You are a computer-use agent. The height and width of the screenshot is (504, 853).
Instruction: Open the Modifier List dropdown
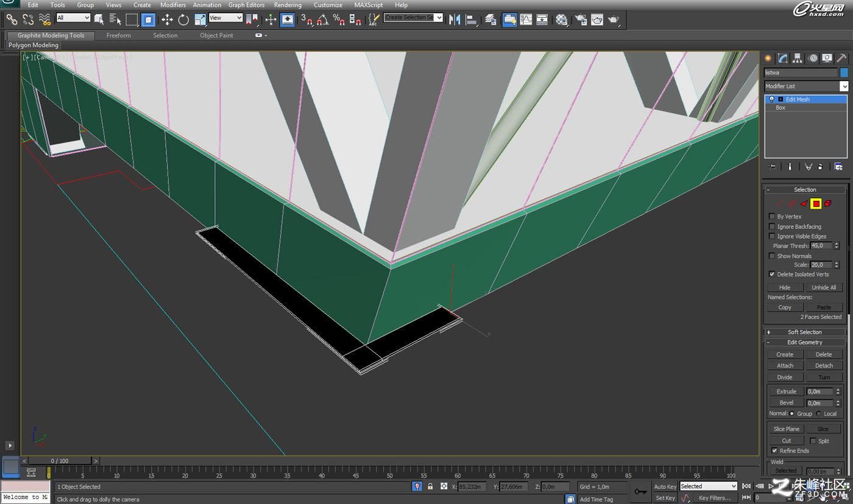[806, 86]
